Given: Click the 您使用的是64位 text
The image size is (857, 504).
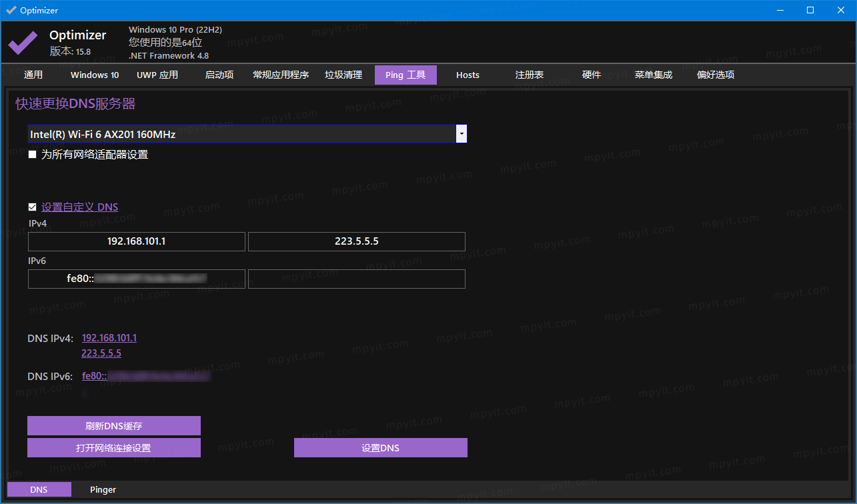Looking at the screenshot, I should pos(165,43).
